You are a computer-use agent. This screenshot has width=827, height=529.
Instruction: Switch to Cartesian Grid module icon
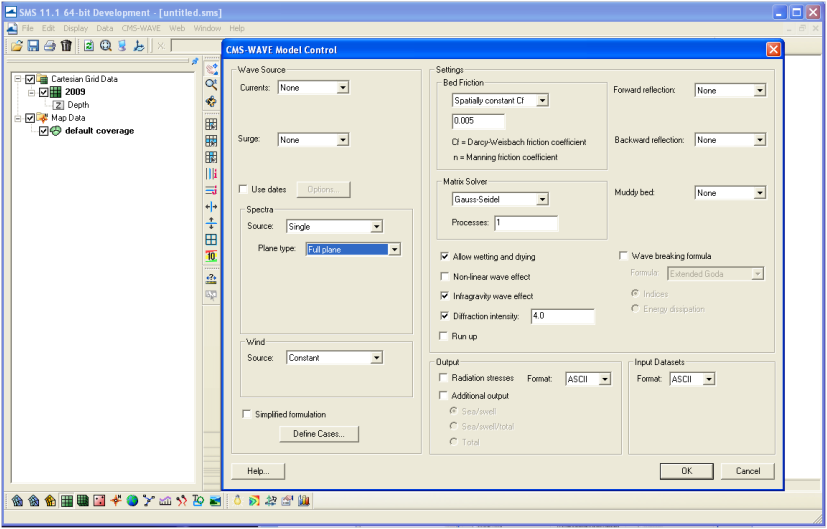tap(66, 501)
